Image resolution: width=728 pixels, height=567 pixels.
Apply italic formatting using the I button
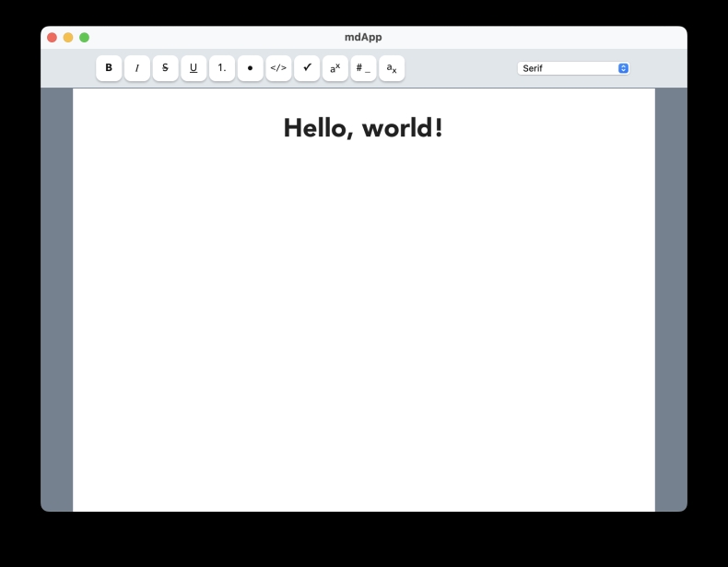click(x=137, y=68)
